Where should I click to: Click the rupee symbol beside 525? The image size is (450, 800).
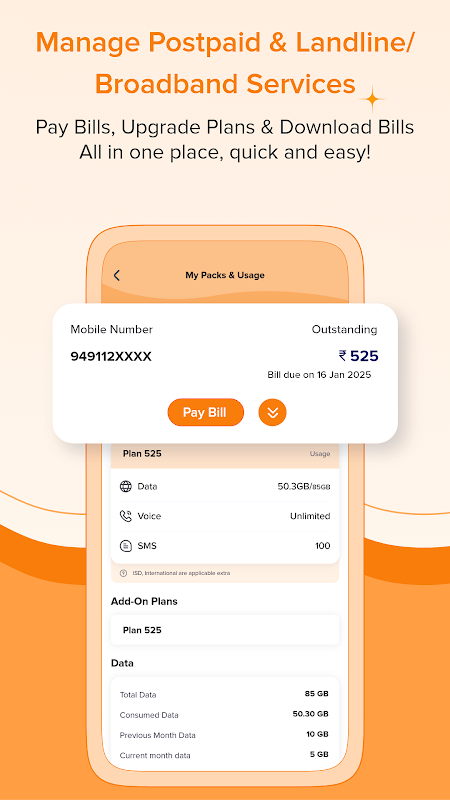point(342,356)
